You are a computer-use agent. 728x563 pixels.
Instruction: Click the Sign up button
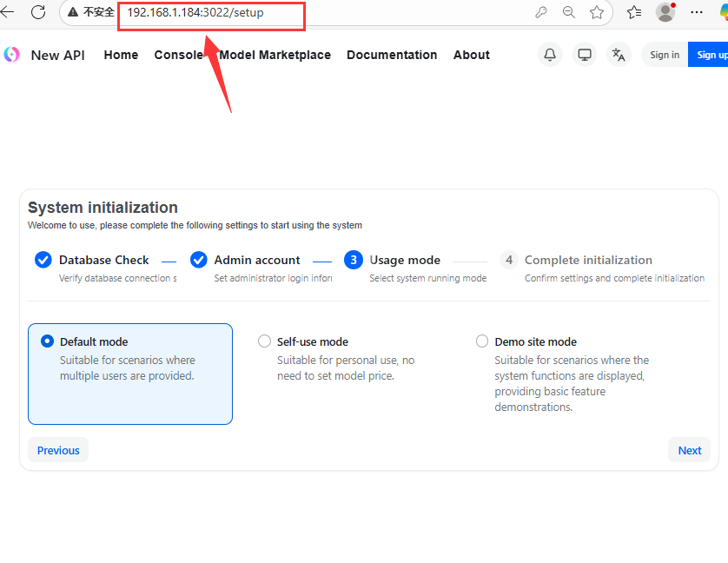point(708,55)
